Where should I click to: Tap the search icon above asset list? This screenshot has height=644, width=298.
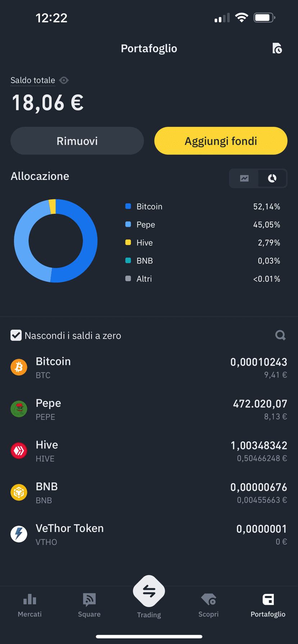(280, 335)
